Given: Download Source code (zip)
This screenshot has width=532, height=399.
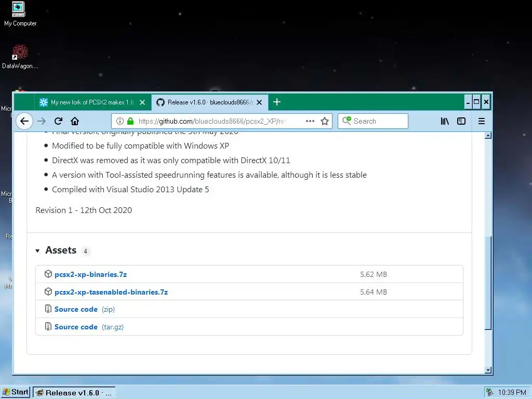Looking at the screenshot, I should 85,310.
